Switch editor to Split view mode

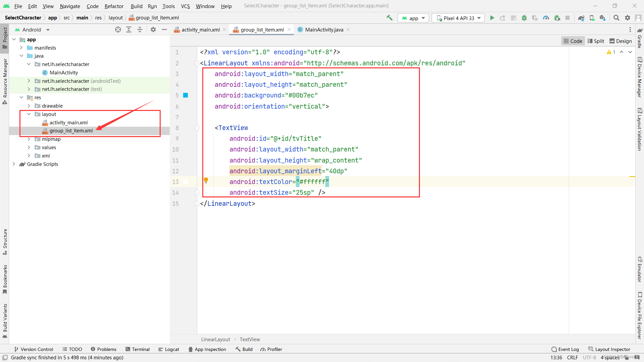(x=596, y=41)
